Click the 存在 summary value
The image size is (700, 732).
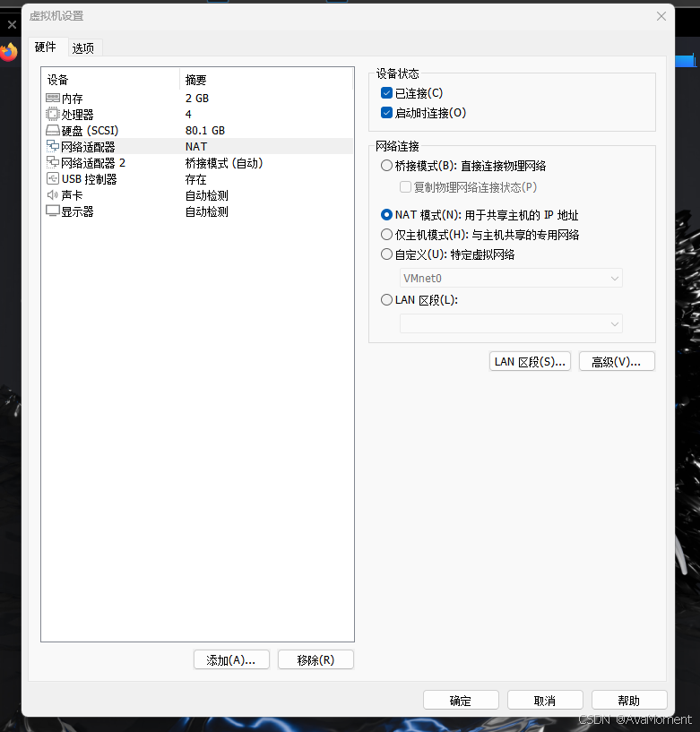pos(195,179)
